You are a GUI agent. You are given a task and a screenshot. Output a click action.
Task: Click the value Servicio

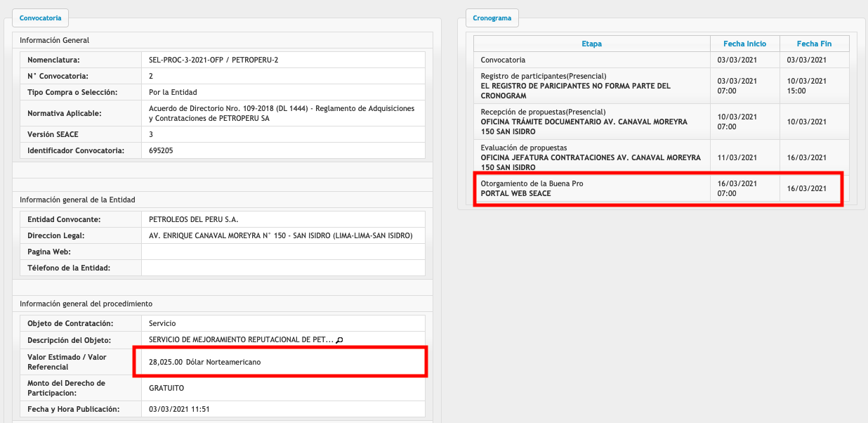coord(162,323)
